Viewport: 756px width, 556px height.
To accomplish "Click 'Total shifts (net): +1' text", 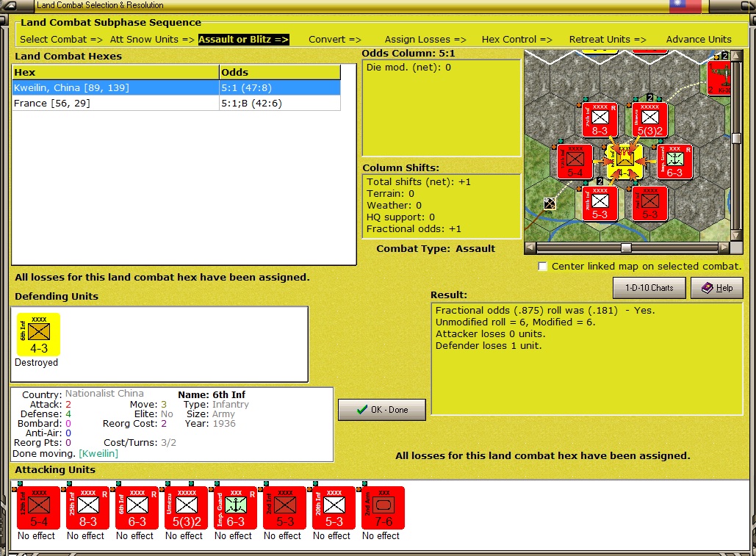I will (x=419, y=181).
